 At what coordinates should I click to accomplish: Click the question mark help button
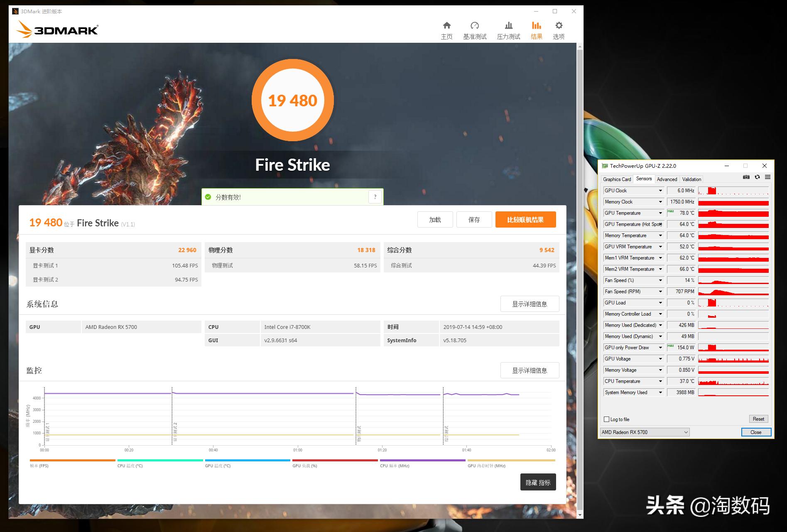point(375,197)
